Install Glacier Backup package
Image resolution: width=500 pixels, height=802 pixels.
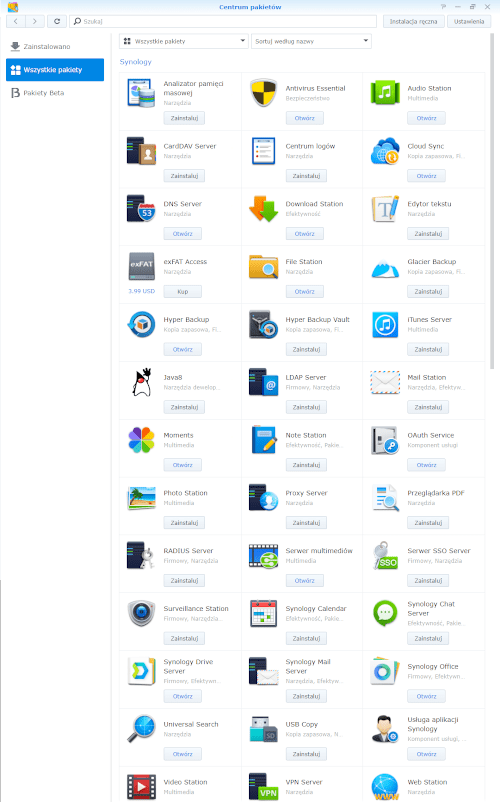tap(428, 292)
